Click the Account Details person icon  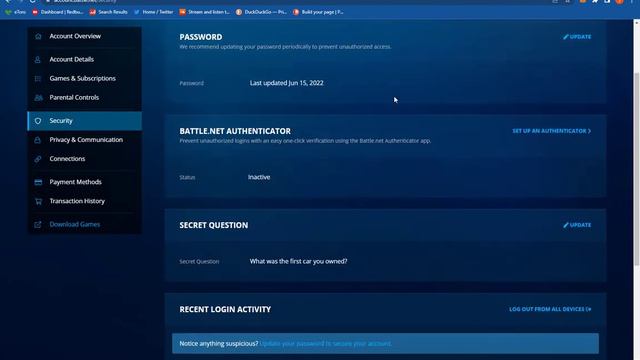click(38, 60)
